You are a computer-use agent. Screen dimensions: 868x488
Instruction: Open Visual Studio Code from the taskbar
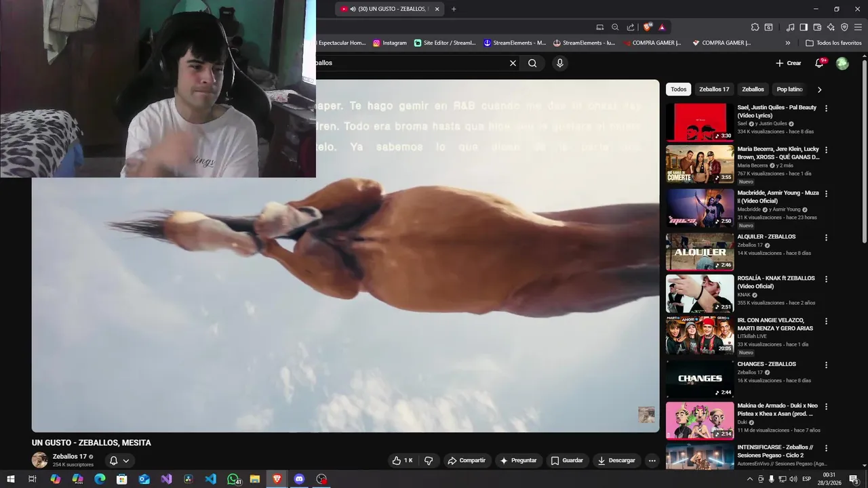(211, 479)
